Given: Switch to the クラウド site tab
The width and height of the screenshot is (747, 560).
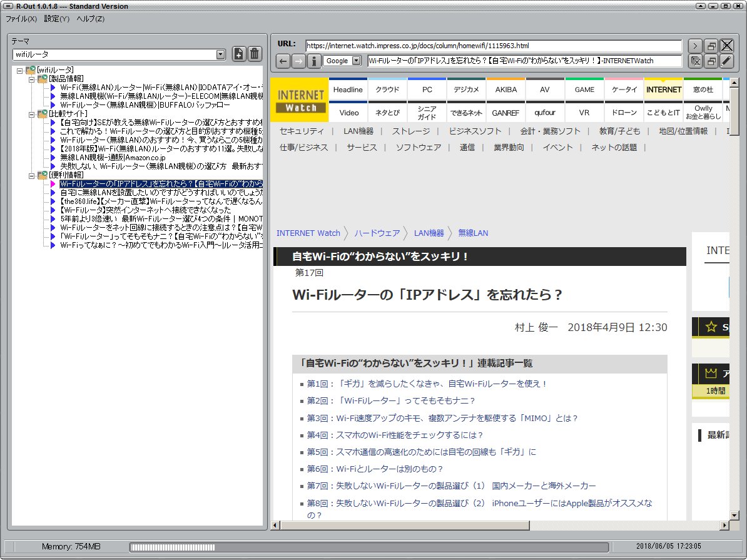Looking at the screenshot, I should point(387,89).
